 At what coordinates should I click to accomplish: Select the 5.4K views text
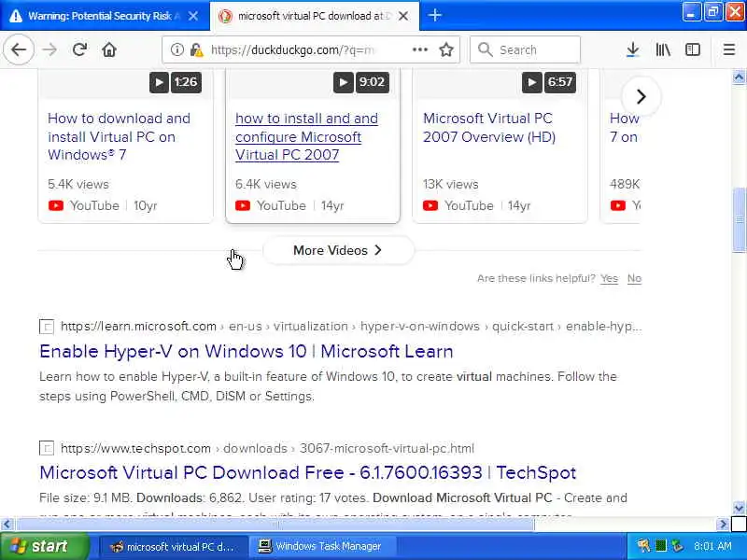click(x=78, y=184)
